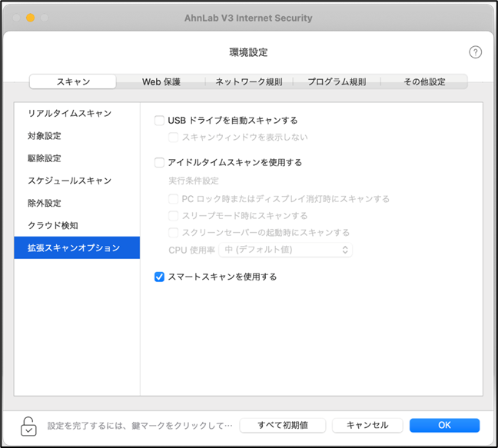Click the yellow minimize window button
The height and width of the screenshot is (448, 498).
[31, 18]
